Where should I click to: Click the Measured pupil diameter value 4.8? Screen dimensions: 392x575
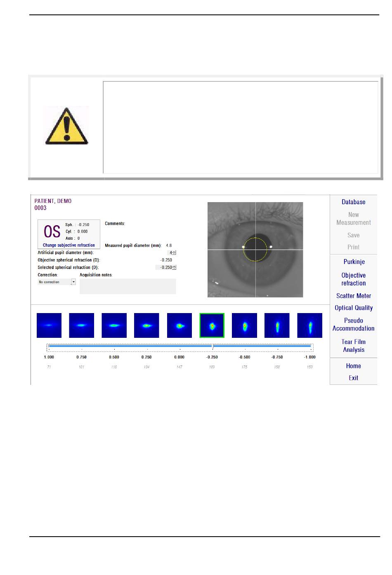169,245
